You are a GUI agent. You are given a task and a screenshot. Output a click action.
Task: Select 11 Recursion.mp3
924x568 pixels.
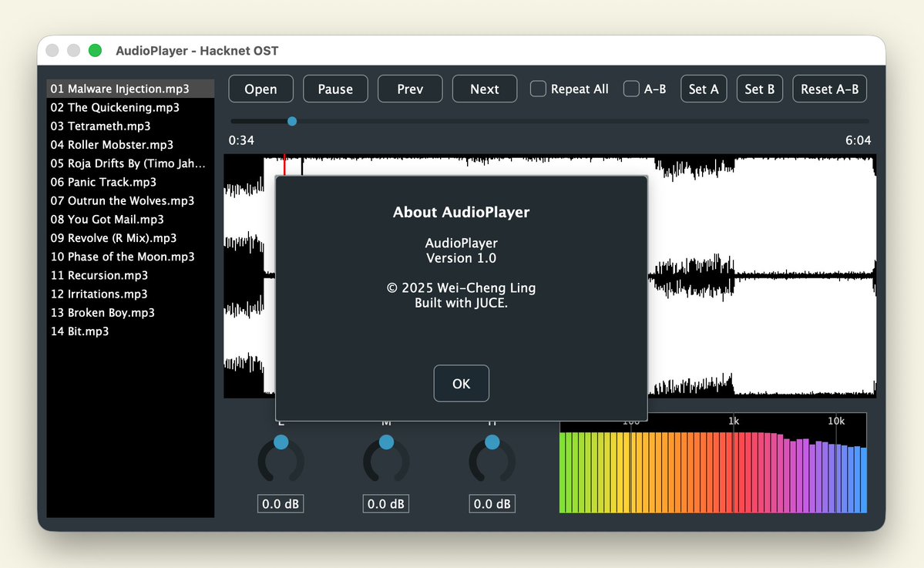(x=130, y=275)
